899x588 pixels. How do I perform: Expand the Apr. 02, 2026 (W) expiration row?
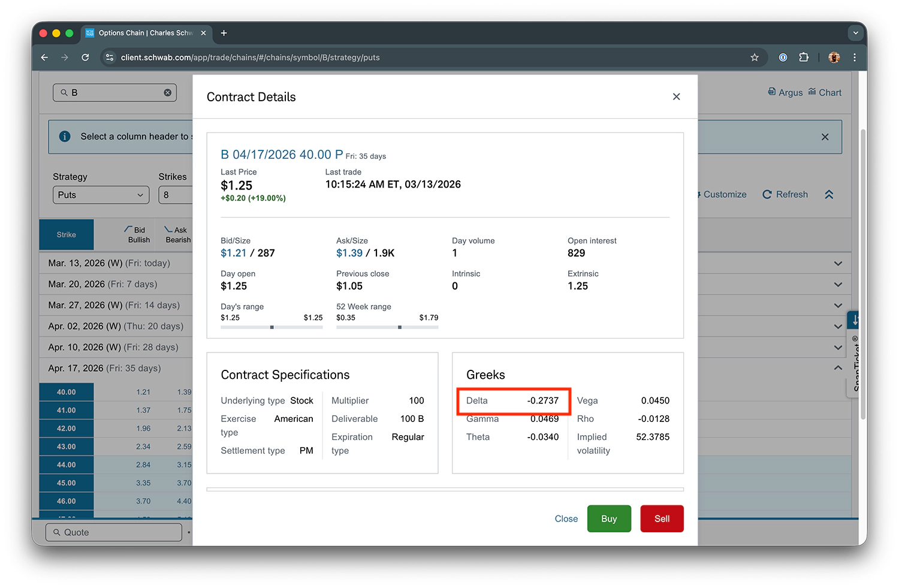[x=838, y=326]
